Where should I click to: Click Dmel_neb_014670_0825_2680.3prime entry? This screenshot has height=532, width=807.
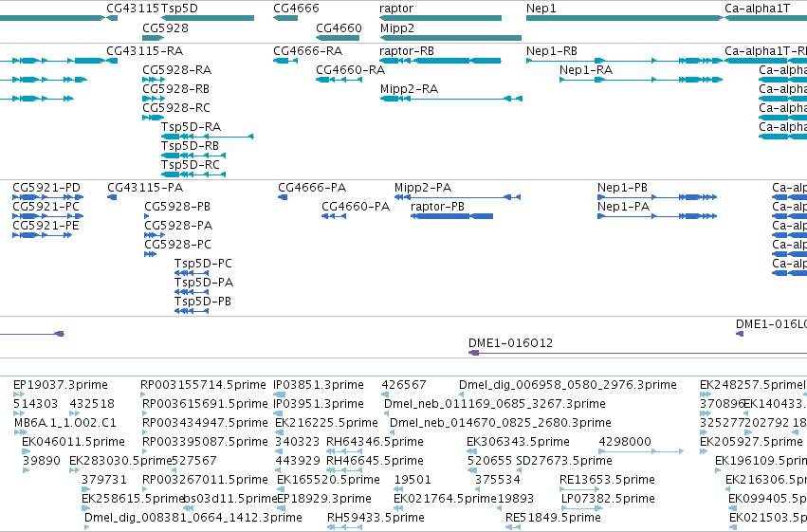501,424
